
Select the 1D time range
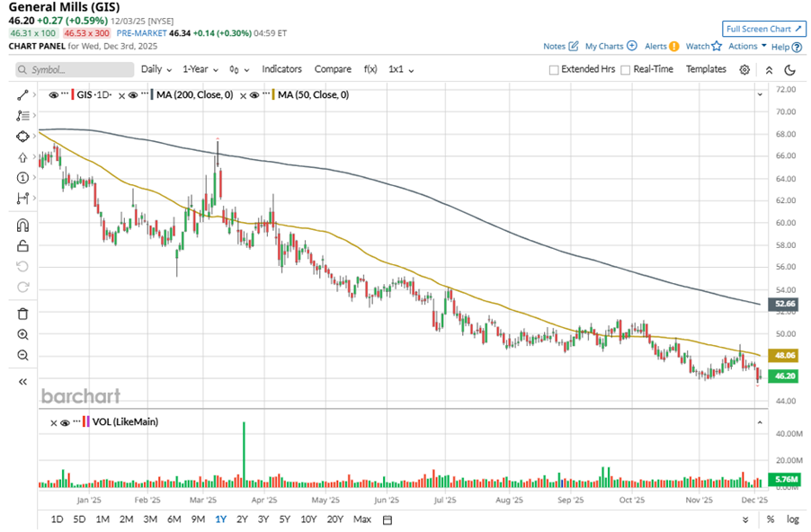(x=57, y=519)
